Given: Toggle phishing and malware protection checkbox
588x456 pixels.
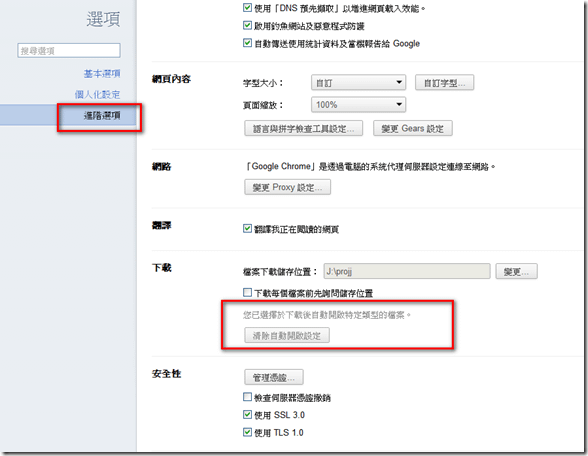Looking at the screenshot, I should point(247,25).
